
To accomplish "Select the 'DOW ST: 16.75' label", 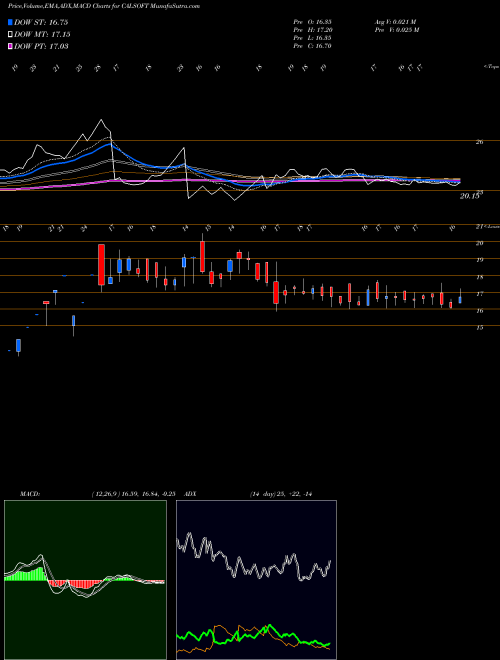I will click(x=41, y=22).
